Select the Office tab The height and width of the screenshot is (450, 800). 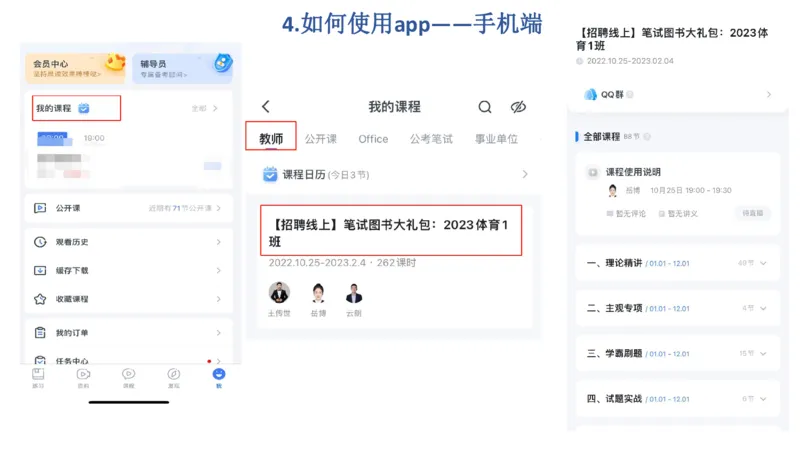373,139
